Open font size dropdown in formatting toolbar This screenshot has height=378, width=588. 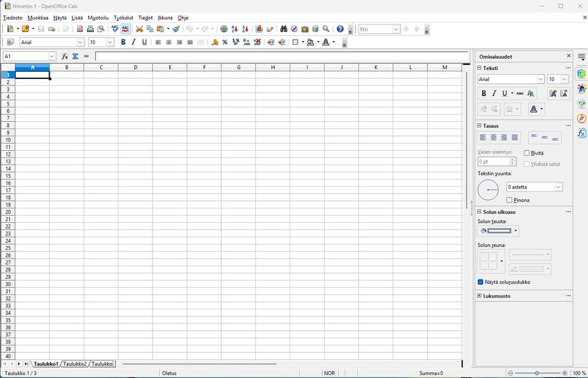click(110, 42)
